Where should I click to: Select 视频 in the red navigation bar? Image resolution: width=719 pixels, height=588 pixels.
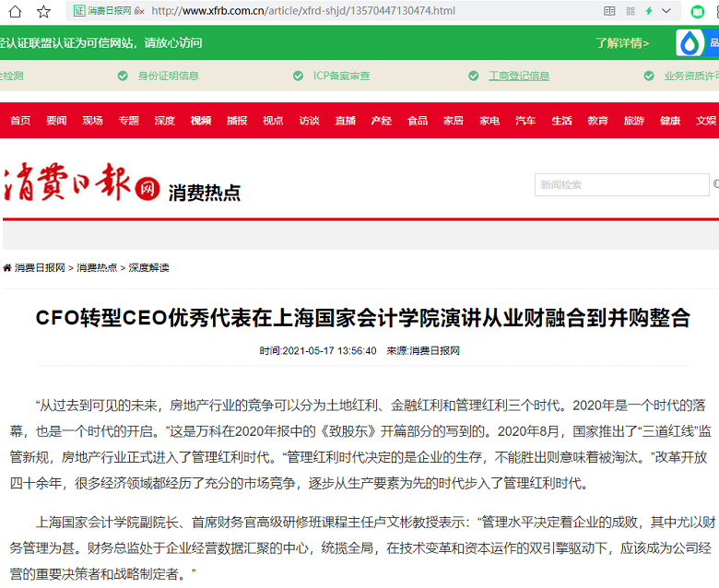click(201, 121)
